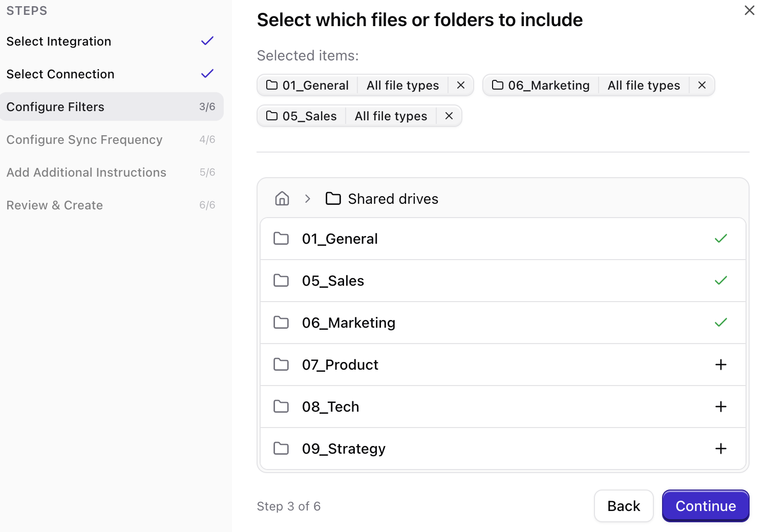
Task: Select the Configure Sync Frequency step
Action: point(84,139)
